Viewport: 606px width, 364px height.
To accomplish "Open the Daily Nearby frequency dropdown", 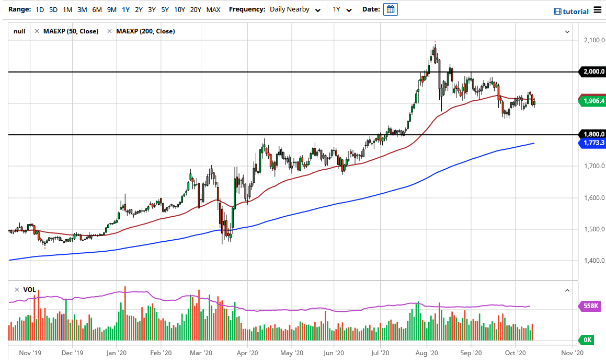I will pyautogui.click(x=295, y=9).
